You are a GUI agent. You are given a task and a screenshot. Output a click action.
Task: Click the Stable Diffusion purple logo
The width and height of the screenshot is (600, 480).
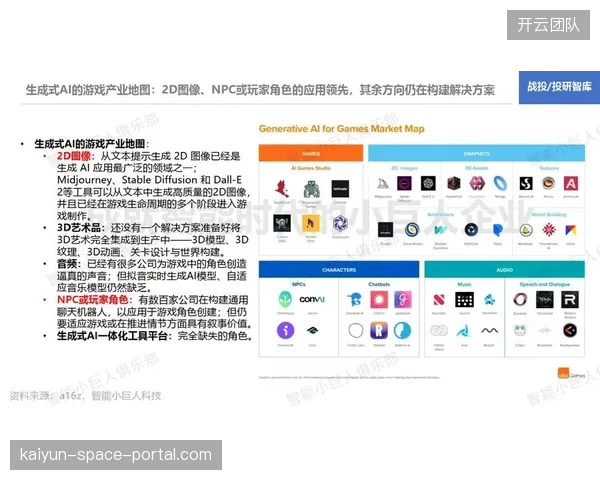point(404,183)
